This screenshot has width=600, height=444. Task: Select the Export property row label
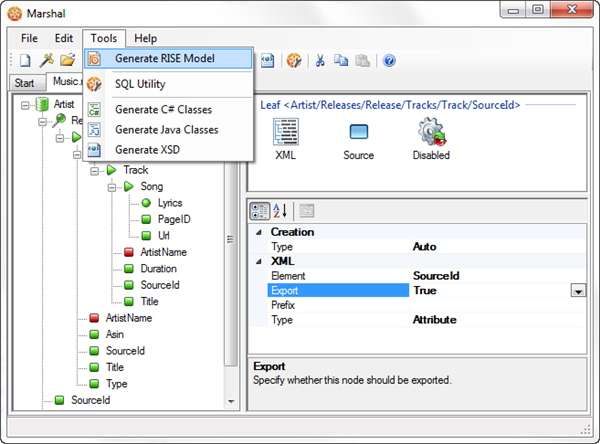coord(338,291)
